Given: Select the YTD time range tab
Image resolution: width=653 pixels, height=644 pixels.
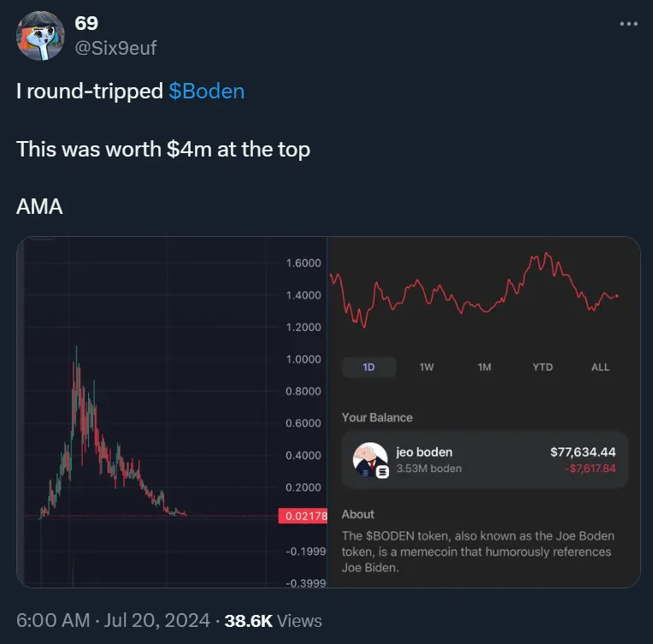Looking at the screenshot, I should [x=543, y=367].
